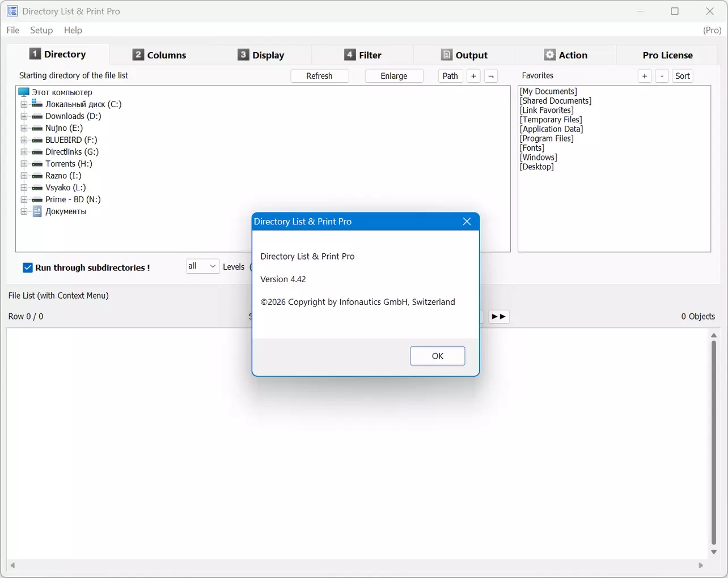Viewport: 728px width, 578px height.
Task: Sort the Favorites list
Action: [683, 76]
